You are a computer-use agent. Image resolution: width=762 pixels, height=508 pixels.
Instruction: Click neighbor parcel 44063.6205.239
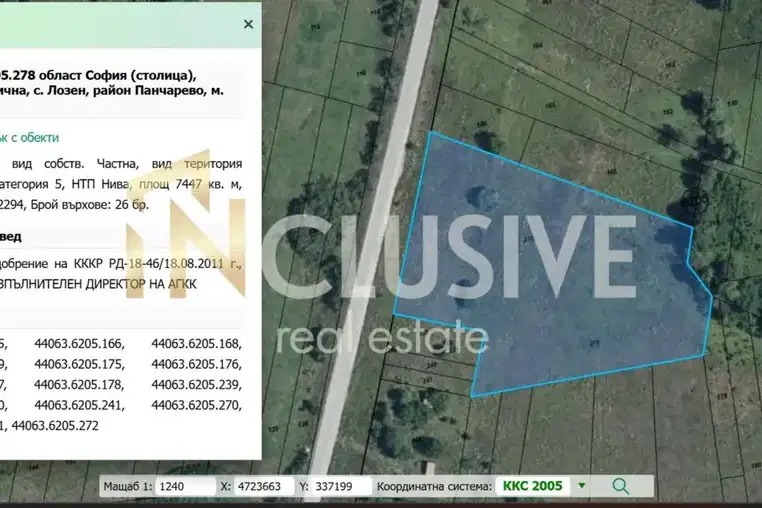click(x=196, y=385)
